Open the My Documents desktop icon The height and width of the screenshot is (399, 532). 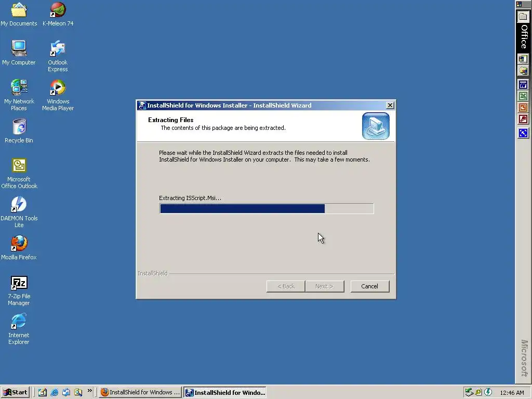19,14
